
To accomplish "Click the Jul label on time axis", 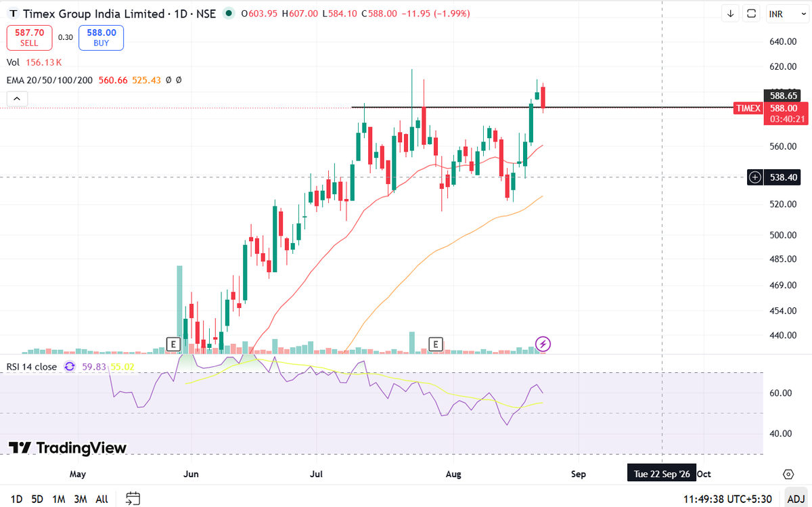I will (x=317, y=475).
